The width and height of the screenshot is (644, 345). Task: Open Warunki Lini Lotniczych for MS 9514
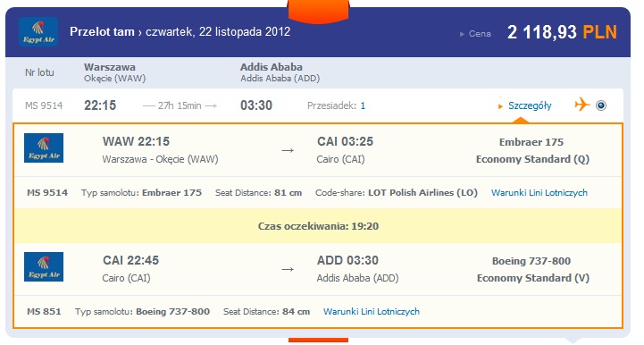click(539, 192)
